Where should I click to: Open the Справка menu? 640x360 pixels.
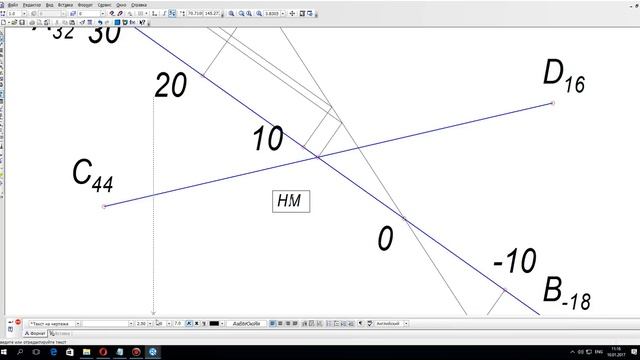point(139,5)
